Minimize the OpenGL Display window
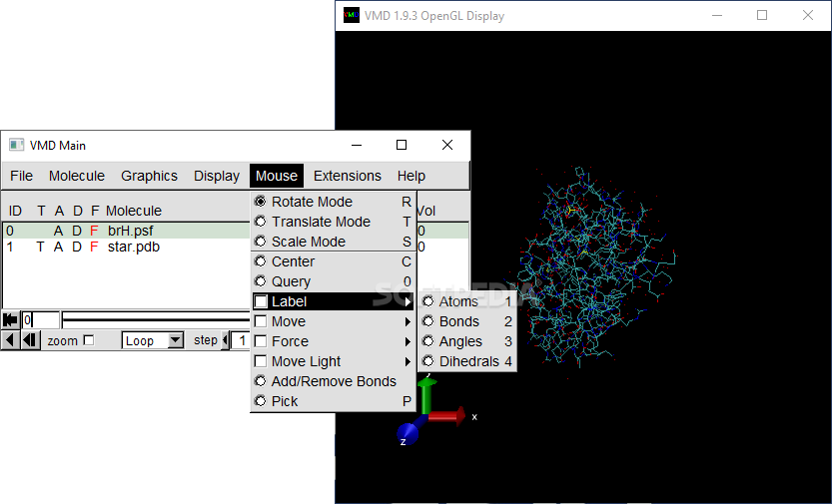This screenshot has width=832, height=504. pos(717,15)
